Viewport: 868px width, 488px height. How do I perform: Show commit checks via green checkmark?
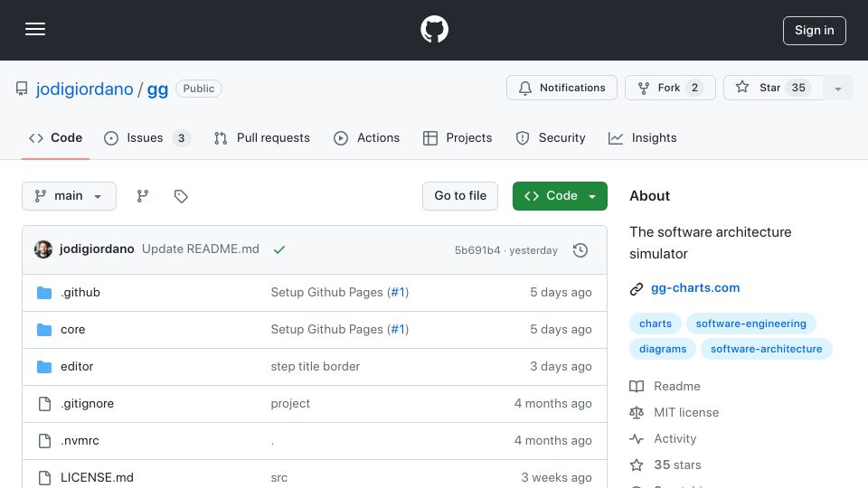(279, 249)
